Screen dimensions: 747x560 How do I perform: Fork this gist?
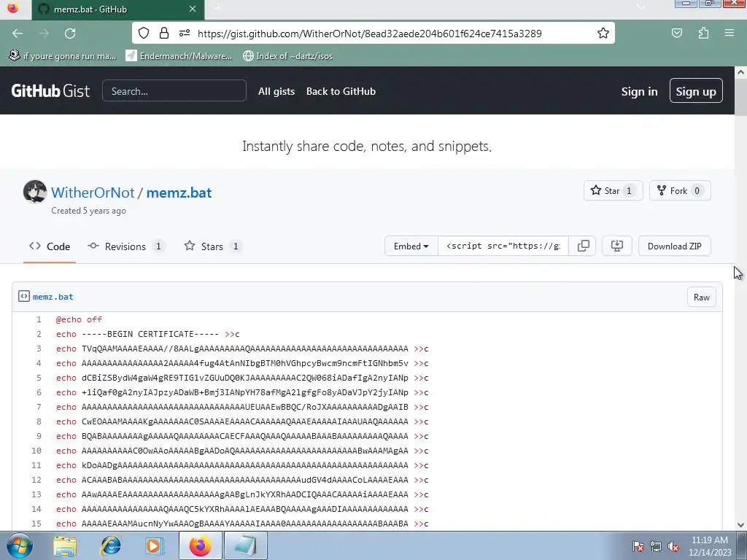(680, 190)
